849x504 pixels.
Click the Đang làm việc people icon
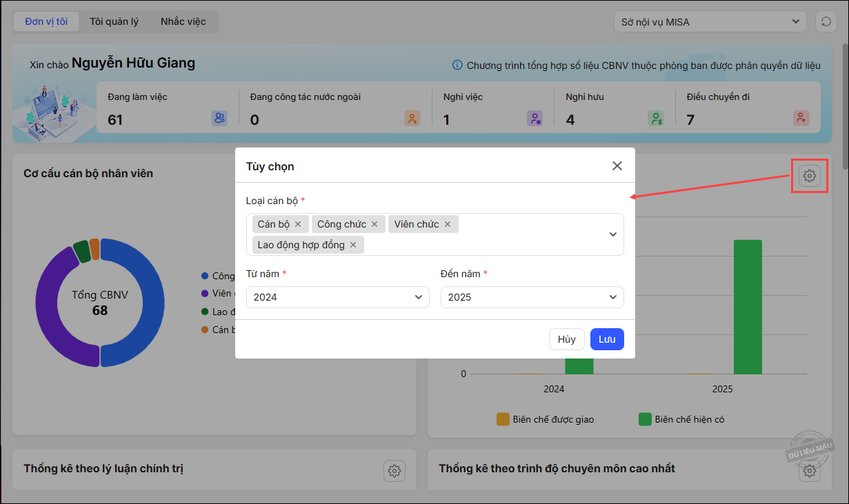click(219, 118)
